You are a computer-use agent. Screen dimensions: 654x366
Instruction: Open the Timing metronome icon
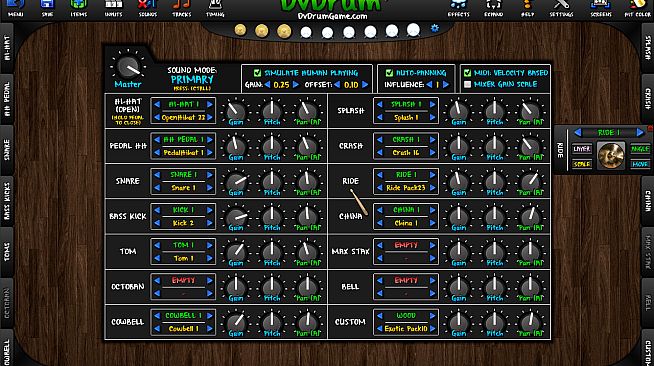215,8
